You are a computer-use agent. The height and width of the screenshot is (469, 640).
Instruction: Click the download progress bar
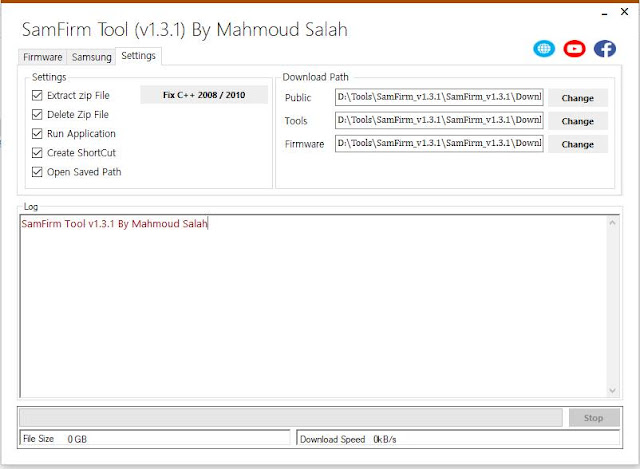click(x=291, y=418)
